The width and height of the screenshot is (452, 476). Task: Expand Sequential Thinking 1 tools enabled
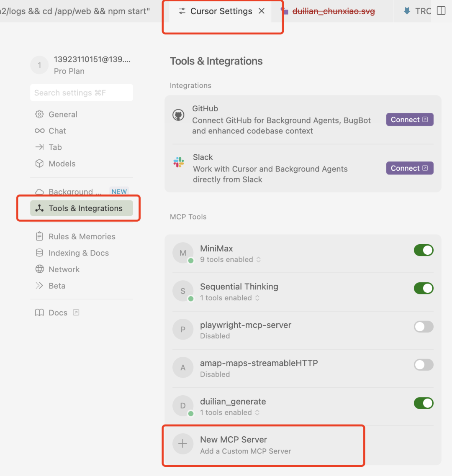tap(230, 298)
